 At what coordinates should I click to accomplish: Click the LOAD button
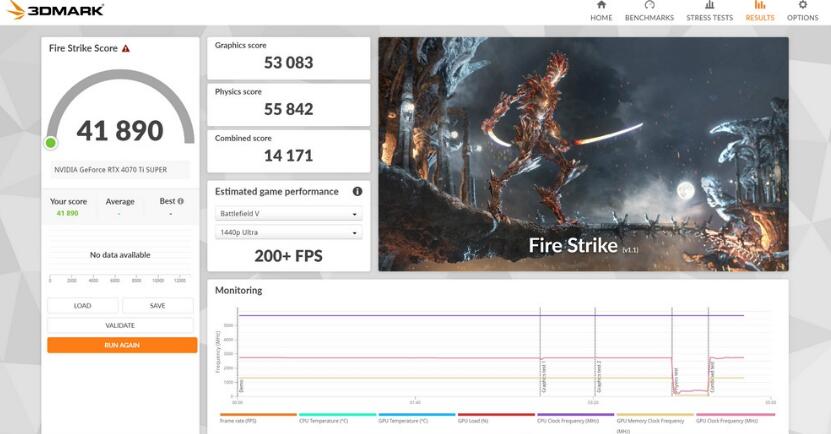point(83,306)
